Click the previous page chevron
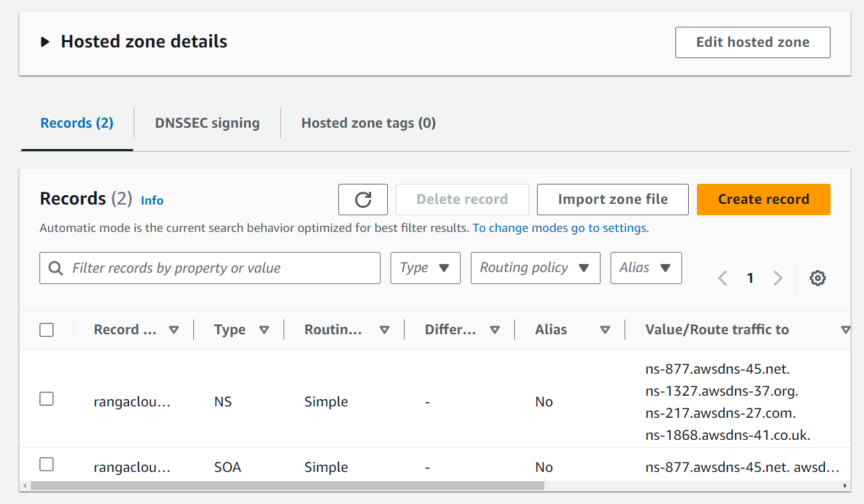 pyautogui.click(x=722, y=277)
